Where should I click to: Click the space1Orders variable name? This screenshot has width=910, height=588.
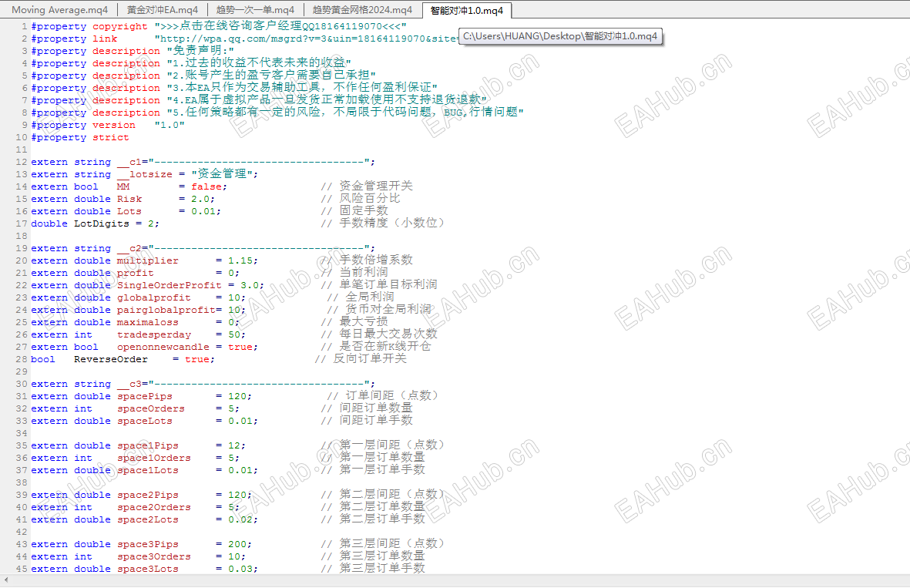point(154,458)
